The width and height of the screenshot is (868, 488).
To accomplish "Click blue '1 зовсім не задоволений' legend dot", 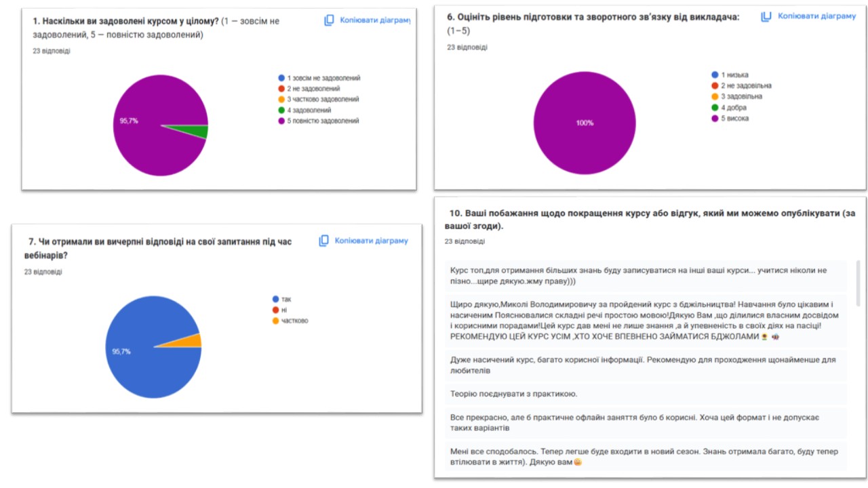I will coord(281,78).
